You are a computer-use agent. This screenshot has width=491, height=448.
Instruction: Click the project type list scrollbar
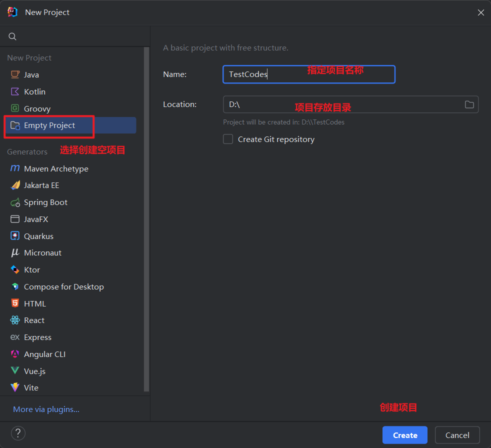point(146,219)
